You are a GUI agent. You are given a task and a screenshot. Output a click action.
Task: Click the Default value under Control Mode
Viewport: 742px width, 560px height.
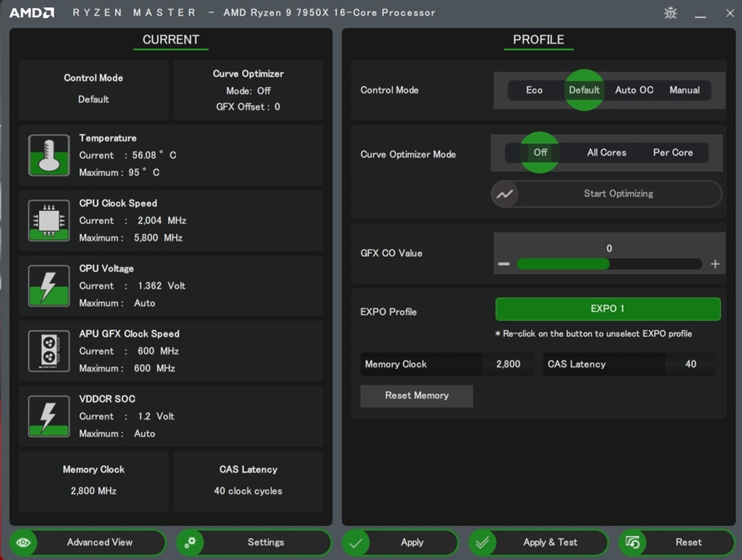click(x=93, y=99)
